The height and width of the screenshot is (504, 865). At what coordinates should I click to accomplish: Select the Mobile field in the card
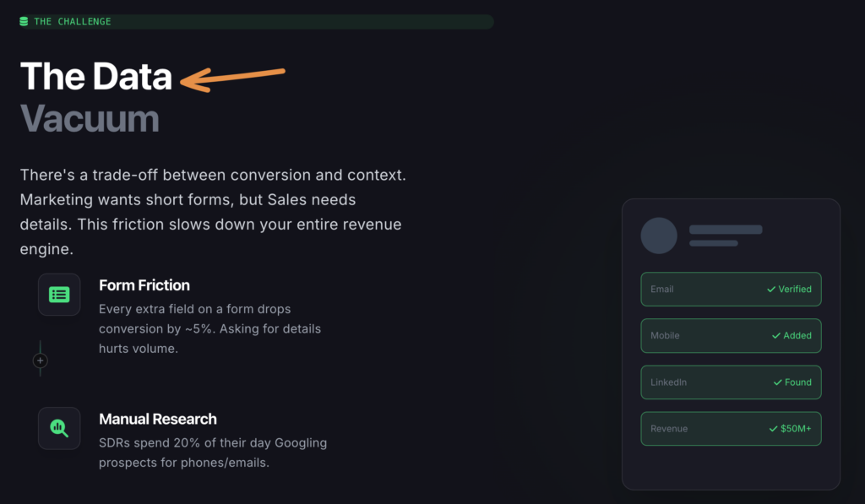(731, 335)
